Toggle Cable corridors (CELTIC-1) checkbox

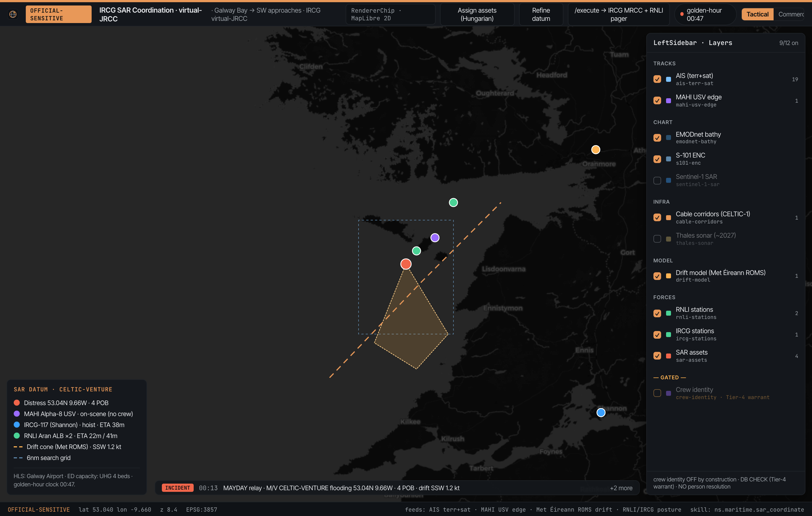[x=657, y=218]
